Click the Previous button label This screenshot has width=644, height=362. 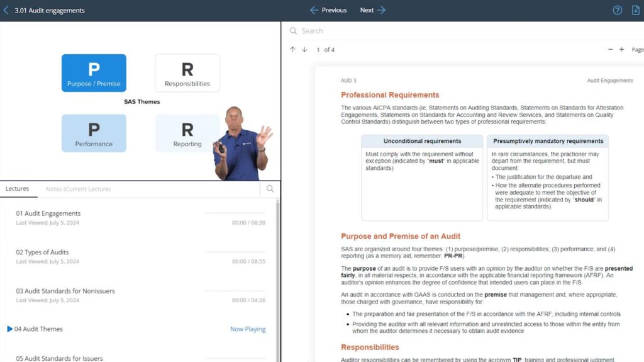pyautogui.click(x=334, y=10)
